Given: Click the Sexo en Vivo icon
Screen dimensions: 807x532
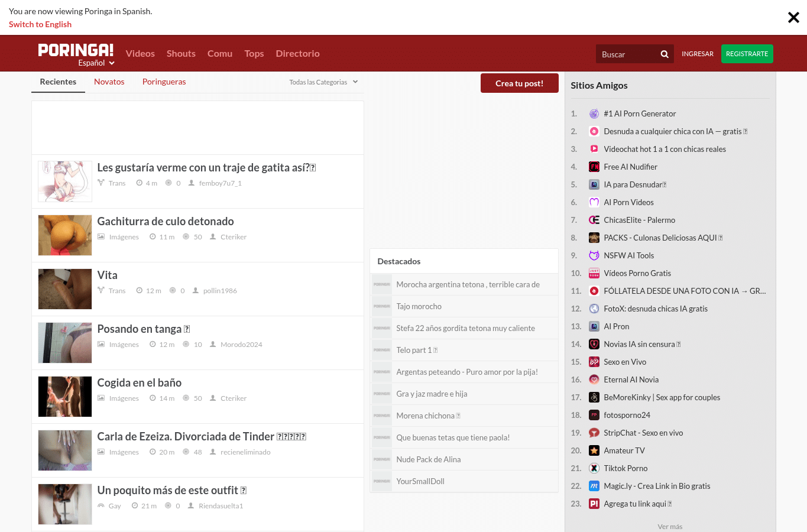Looking at the screenshot, I should [594, 362].
